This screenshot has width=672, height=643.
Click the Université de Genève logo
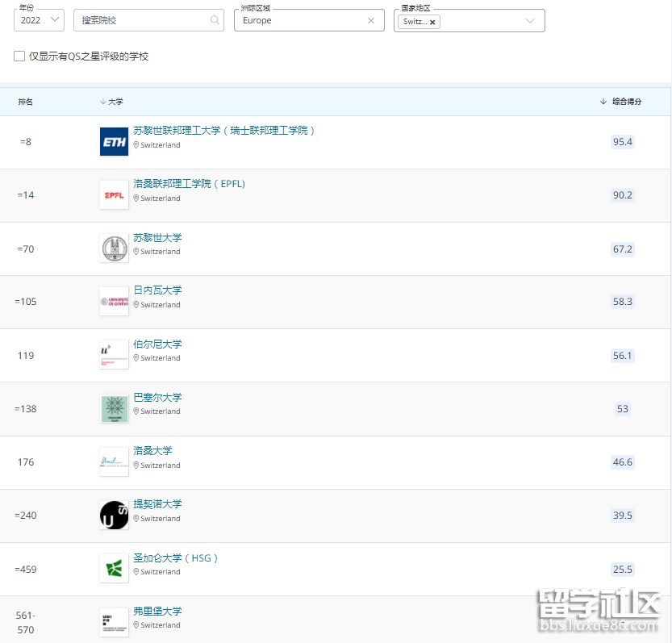click(114, 302)
